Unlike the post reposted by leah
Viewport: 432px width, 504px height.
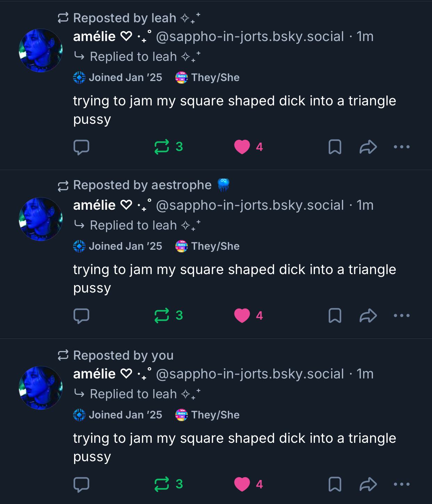click(x=242, y=147)
